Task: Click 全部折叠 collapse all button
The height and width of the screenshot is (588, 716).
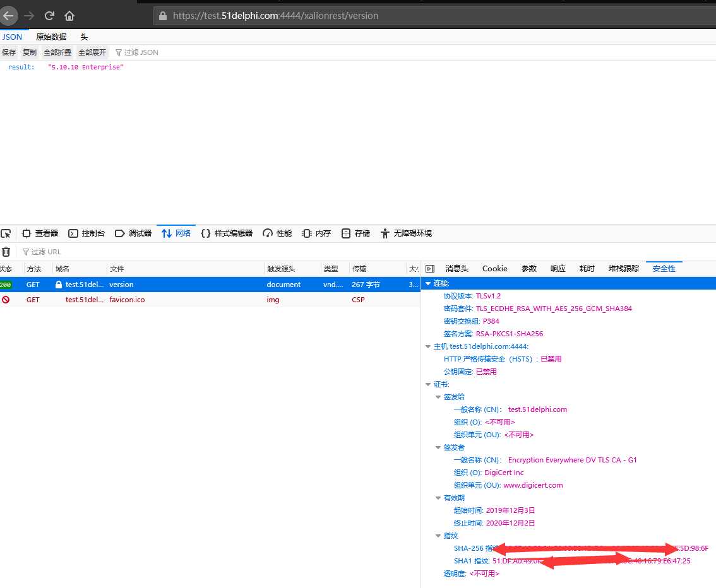Action: click(x=57, y=52)
